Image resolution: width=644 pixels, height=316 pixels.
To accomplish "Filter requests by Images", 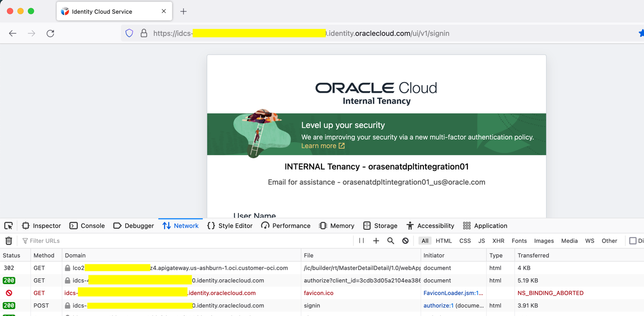I will click(x=544, y=241).
